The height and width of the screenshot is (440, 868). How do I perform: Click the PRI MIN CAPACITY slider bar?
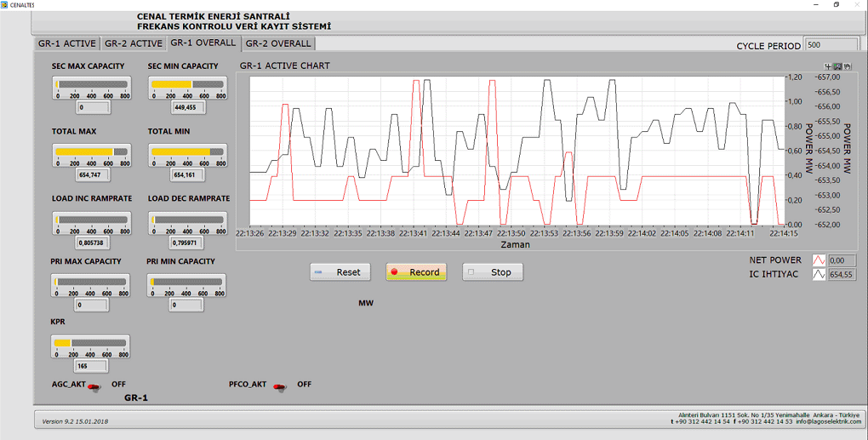click(x=186, y=282)
